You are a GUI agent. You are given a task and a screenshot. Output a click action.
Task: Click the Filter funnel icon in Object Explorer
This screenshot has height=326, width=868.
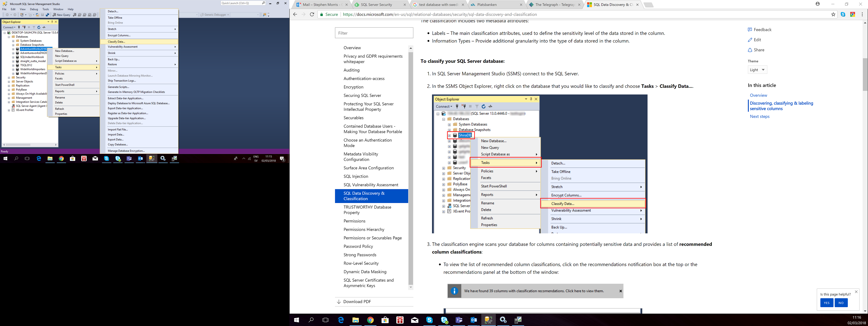(x=34, y=27)
